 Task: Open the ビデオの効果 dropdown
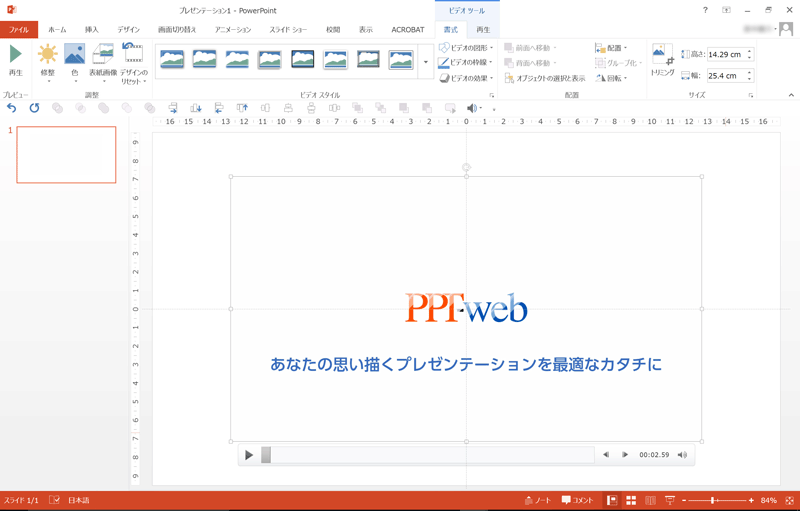pos(467,78)
